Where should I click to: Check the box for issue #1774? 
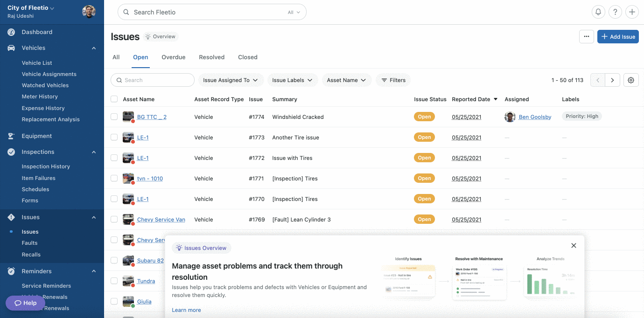(x=114, y=117)
